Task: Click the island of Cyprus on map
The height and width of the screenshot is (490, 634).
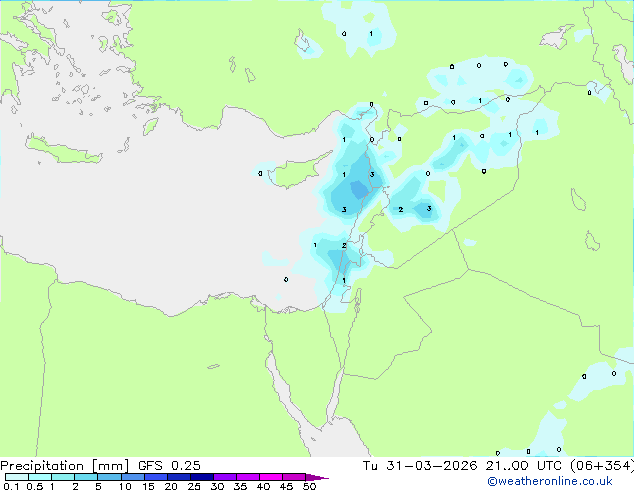Action: [297, 172]
